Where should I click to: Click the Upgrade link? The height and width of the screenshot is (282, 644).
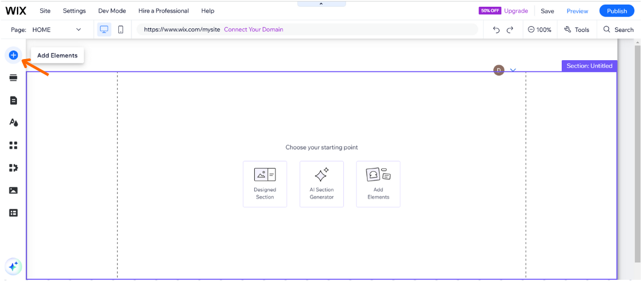[516, 11]
